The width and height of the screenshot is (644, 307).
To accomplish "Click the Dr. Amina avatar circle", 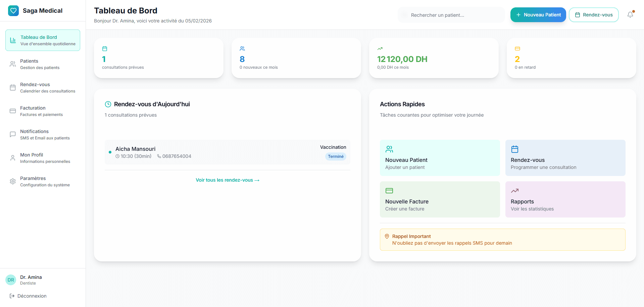I will [x=10, y=280].
